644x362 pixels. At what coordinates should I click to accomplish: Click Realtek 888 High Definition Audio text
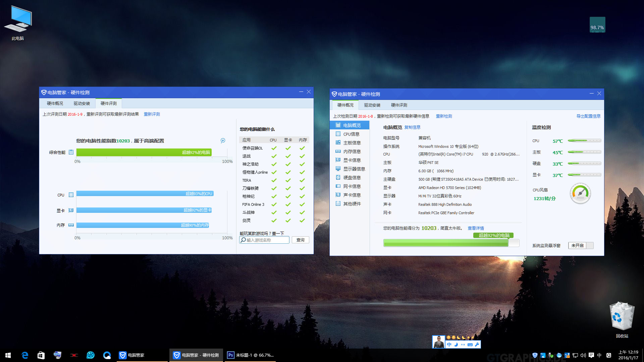(445, 204)
